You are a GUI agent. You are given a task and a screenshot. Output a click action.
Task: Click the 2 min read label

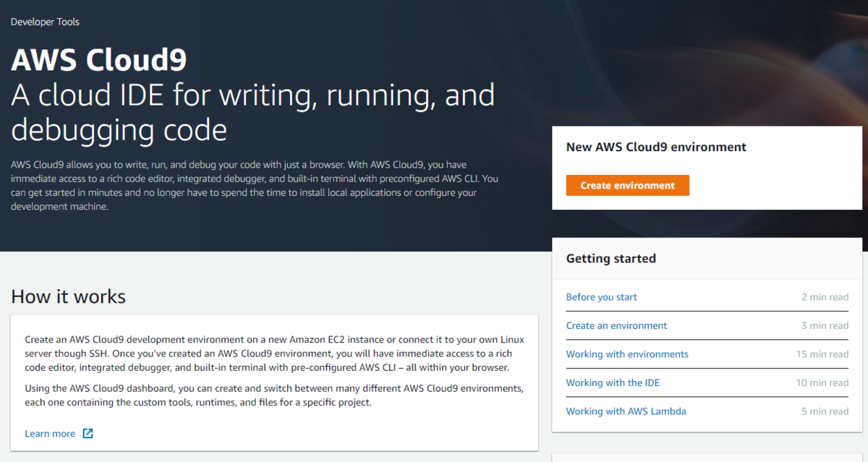[x=825, y=297]
